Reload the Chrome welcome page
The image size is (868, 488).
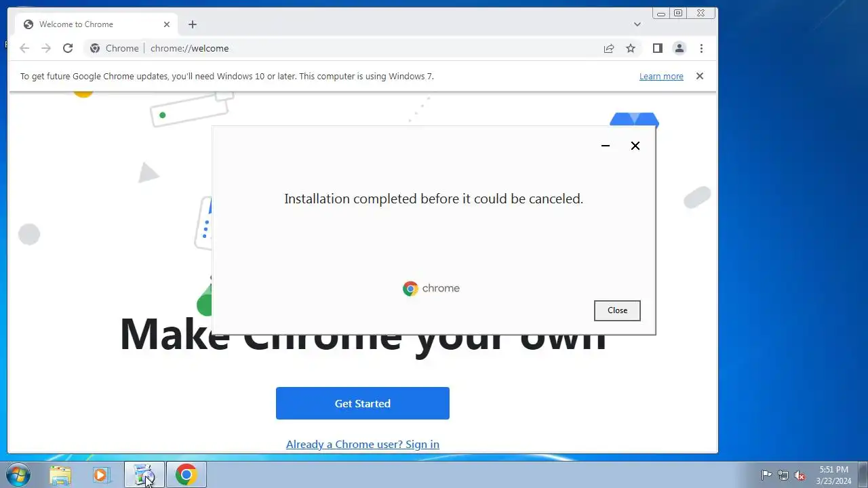coord(68,48)
